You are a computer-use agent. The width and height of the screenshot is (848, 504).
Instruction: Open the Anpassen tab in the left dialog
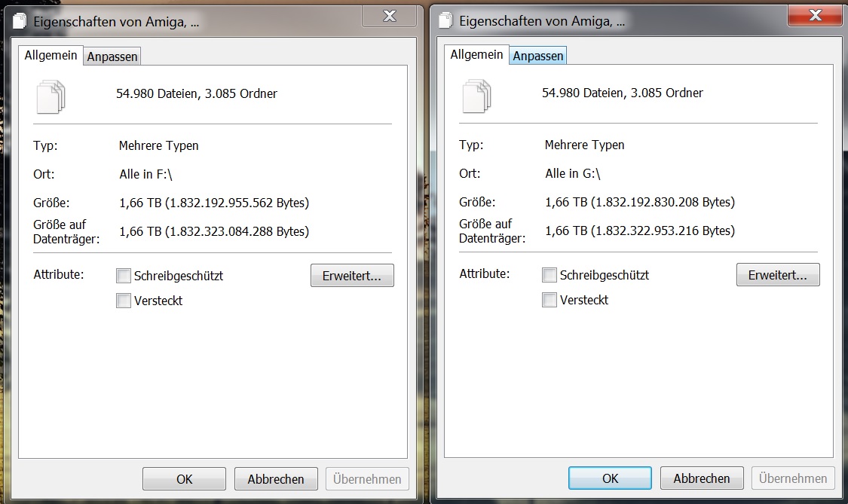pos(112,57)
